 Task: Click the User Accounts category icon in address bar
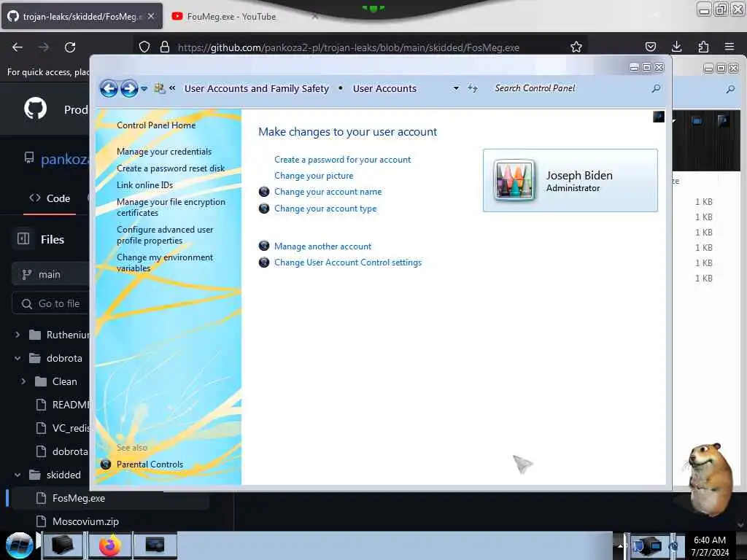(159, 88)
